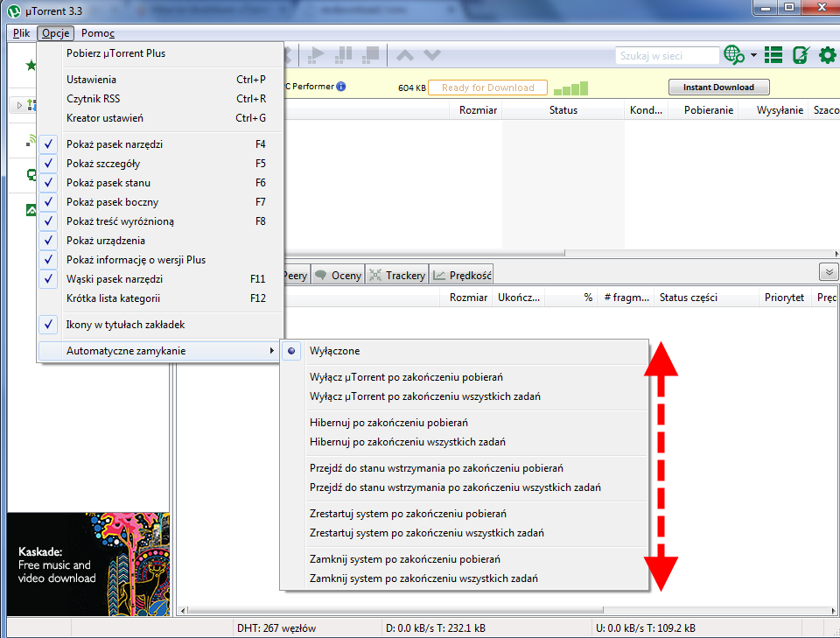Expand the Automatyczne zamykanie submenu
The image size is (840, 638).
coord(159,351)
